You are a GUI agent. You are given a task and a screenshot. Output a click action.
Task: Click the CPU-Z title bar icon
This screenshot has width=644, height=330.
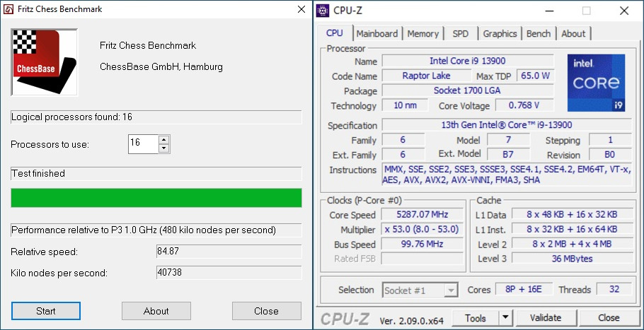click(x=323, y=11)
